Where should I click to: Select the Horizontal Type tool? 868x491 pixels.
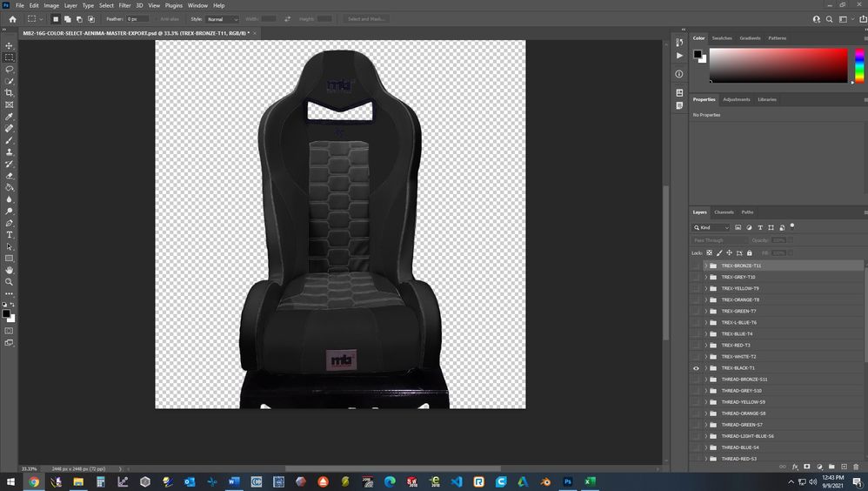(x=9, y=235)
